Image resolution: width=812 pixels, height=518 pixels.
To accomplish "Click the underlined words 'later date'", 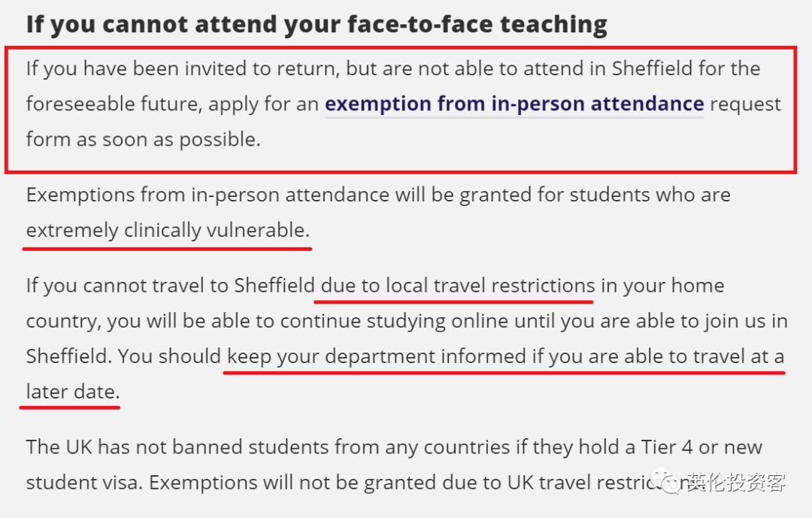I will (72, 392).
